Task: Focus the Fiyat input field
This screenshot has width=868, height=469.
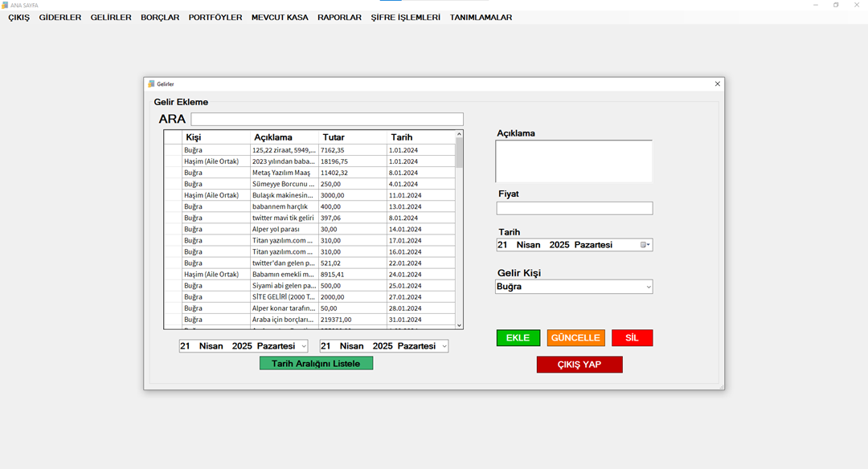Action: point(574,209)
